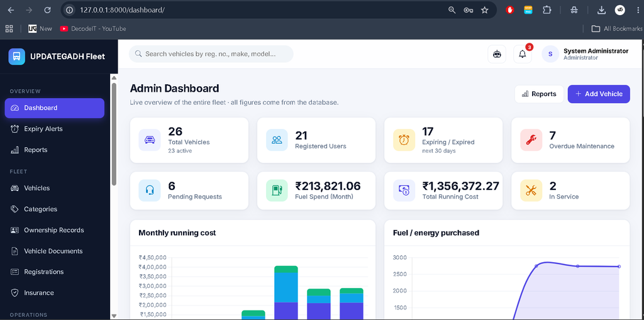Click the Pending Requests headset icon
644x320 pixels.
[150, 190]
